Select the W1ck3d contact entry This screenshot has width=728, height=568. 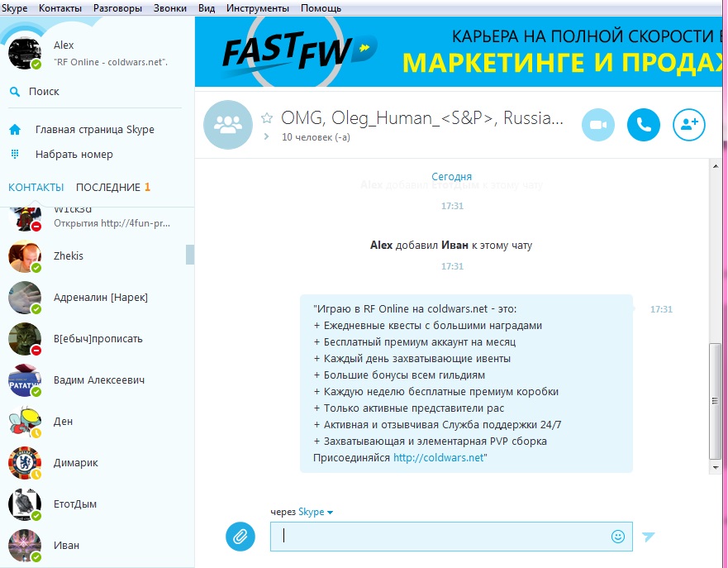(97, 219)
